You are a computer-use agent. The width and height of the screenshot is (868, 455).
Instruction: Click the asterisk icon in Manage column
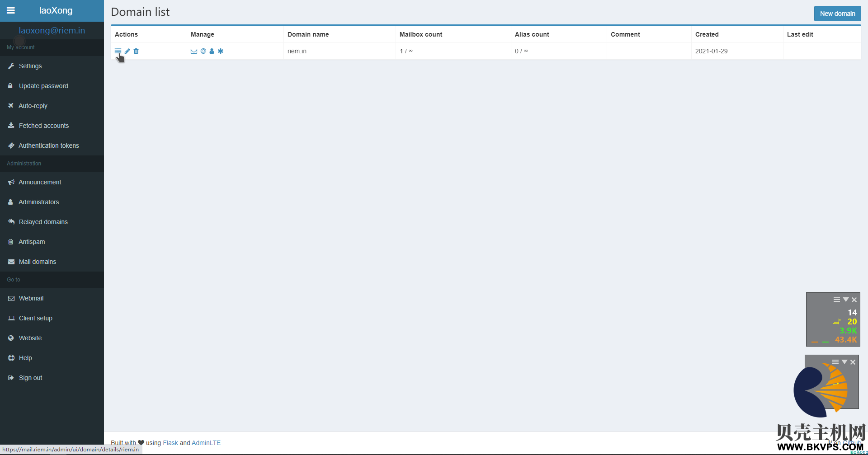(221, 51)
